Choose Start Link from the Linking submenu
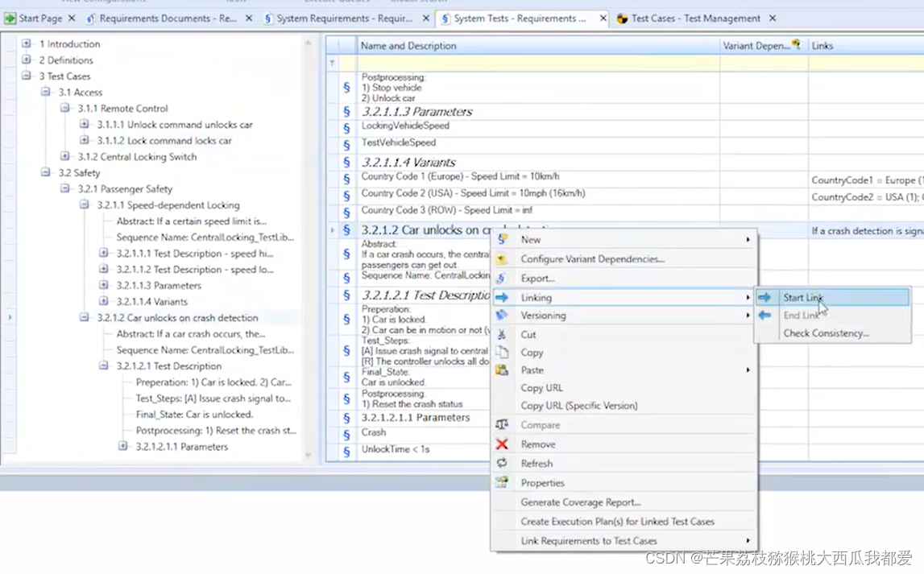The height and width of the screenshot is (574, 924). coord(832,297)
